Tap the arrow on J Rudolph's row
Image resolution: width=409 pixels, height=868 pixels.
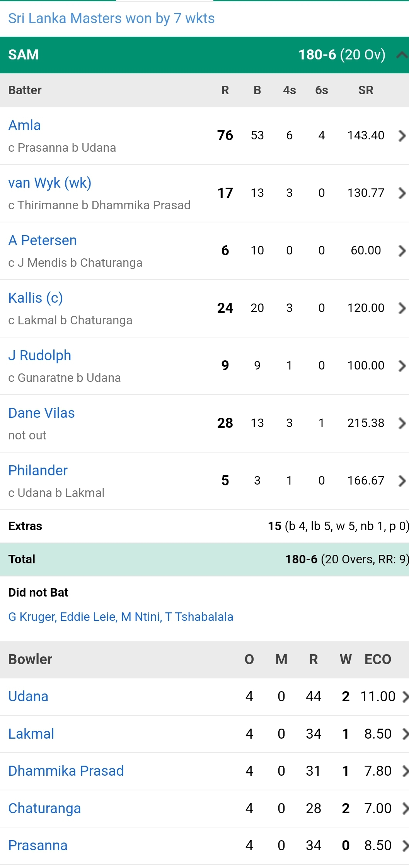point(402,366)
